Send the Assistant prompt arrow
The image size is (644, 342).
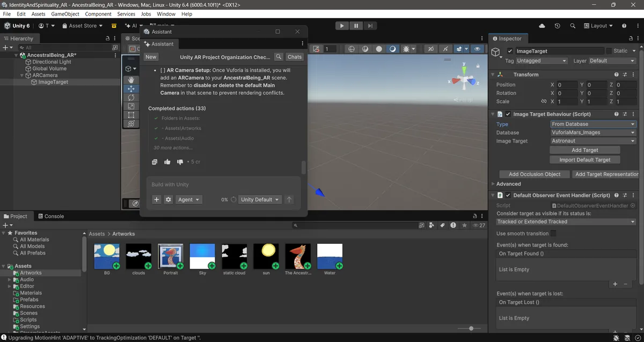point(289,199)
